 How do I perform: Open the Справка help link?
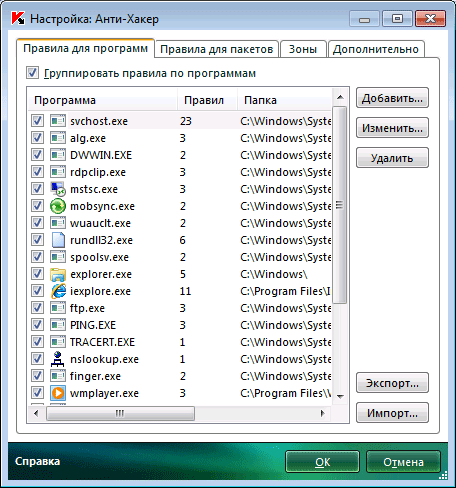[37, 461]
